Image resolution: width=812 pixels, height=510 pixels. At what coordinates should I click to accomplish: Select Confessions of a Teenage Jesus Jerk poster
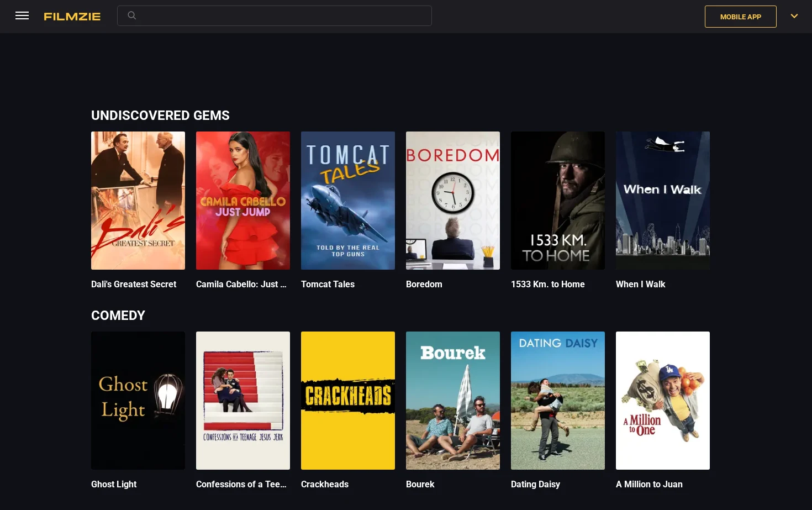(243, 401)
